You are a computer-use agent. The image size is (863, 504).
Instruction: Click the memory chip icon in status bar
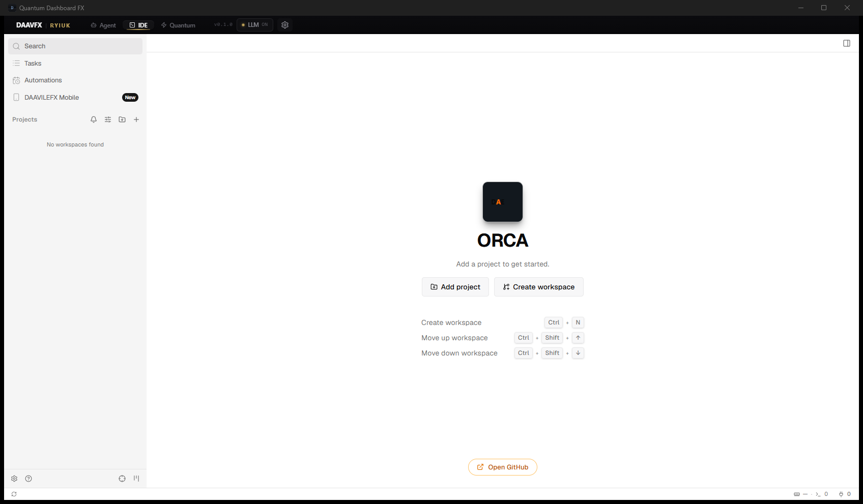[797, 494]
